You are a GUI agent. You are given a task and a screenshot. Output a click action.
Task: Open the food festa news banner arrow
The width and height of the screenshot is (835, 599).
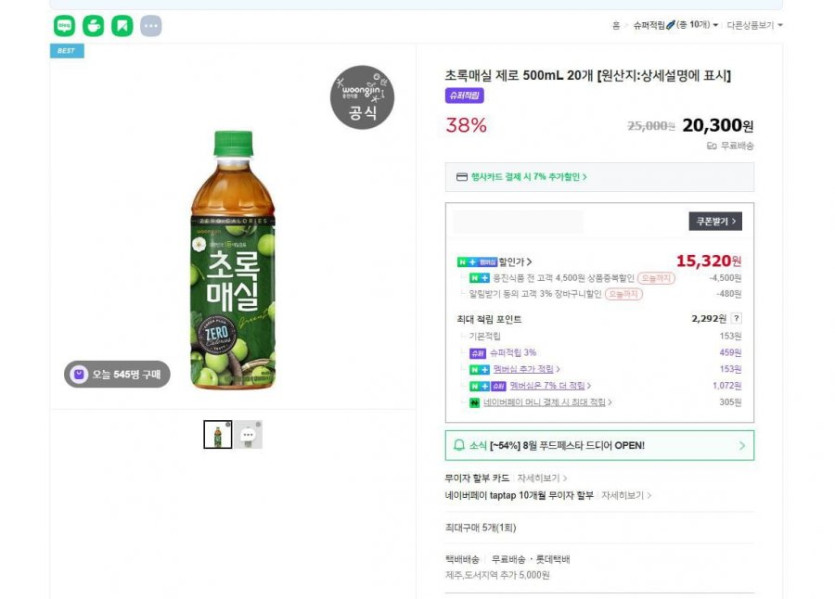[742, 445]
